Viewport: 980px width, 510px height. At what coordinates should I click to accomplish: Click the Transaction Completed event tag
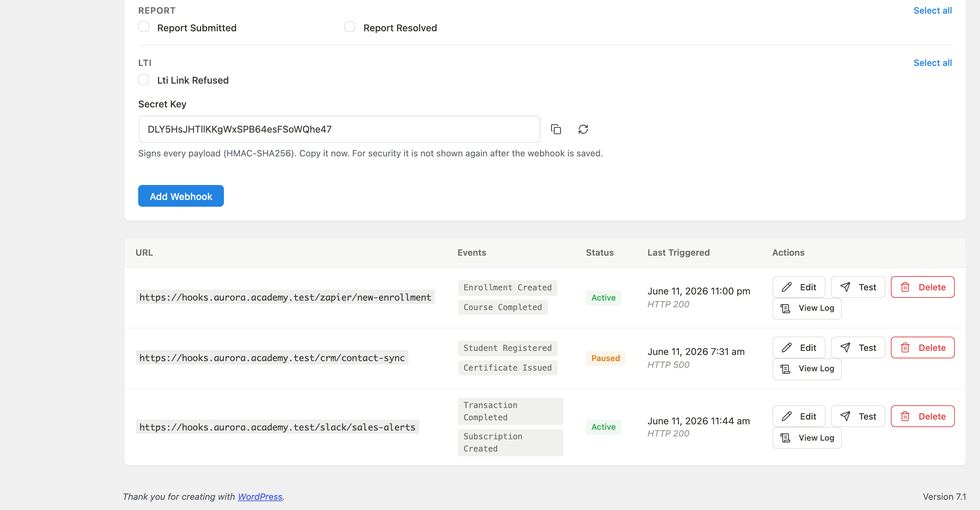click(x=510, y=411)
